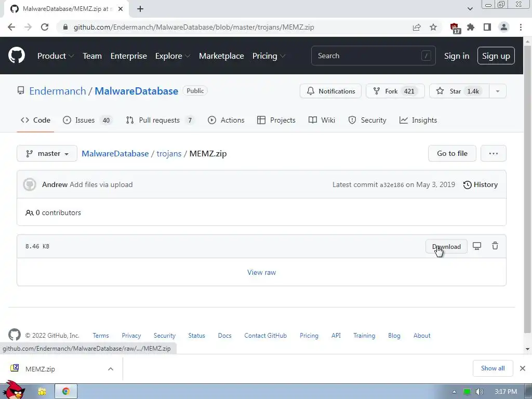Click the Contact GitHub footer link

265,336
